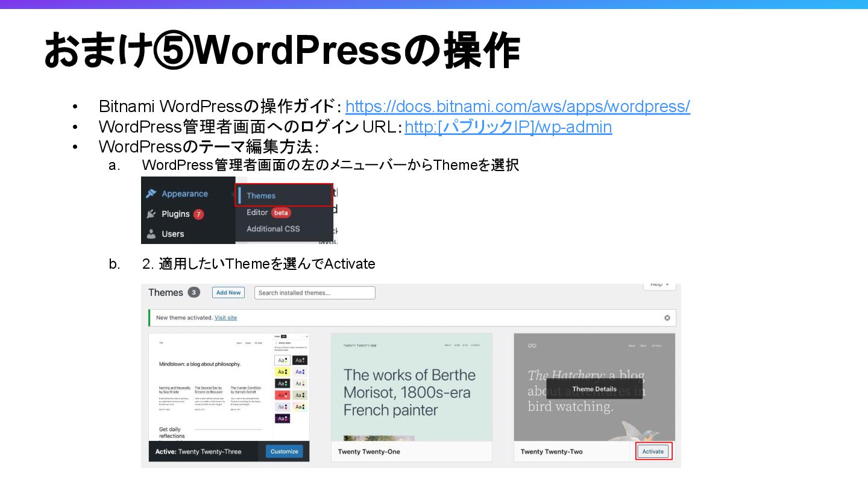Click the Themes page heading
Screen dimensions: 868x488
(166, 292)
